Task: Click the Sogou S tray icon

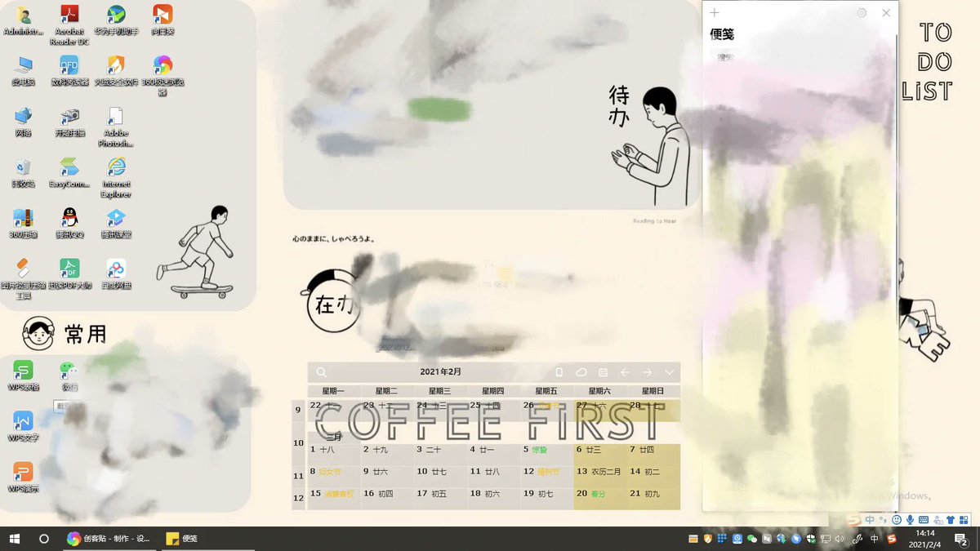Action: click(892, 539)
